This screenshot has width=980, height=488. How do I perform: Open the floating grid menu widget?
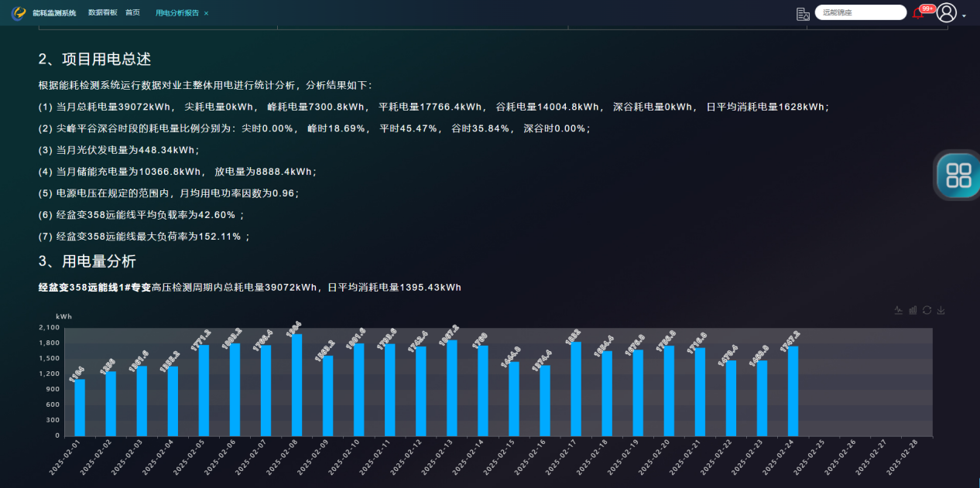click(x=958, y=175)
